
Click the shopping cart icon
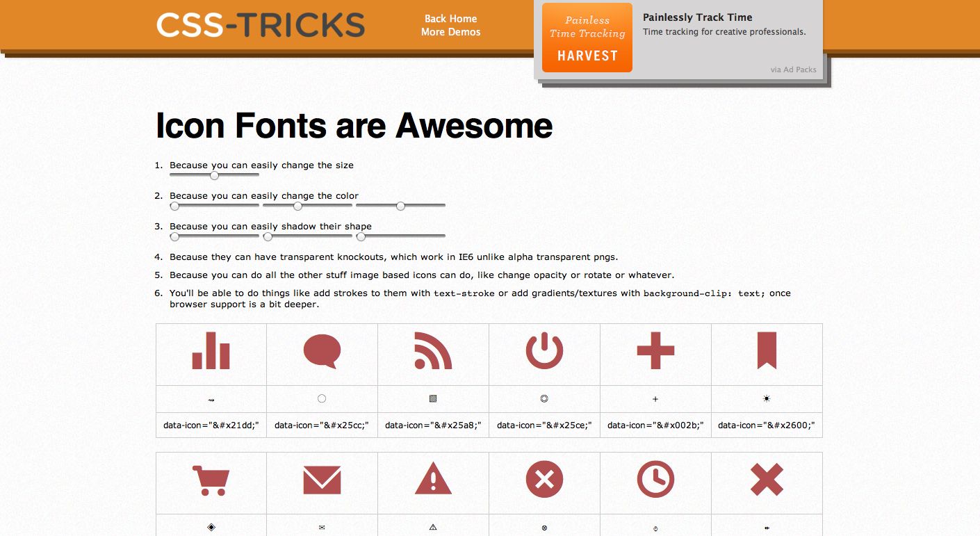(x=211, y=480)
